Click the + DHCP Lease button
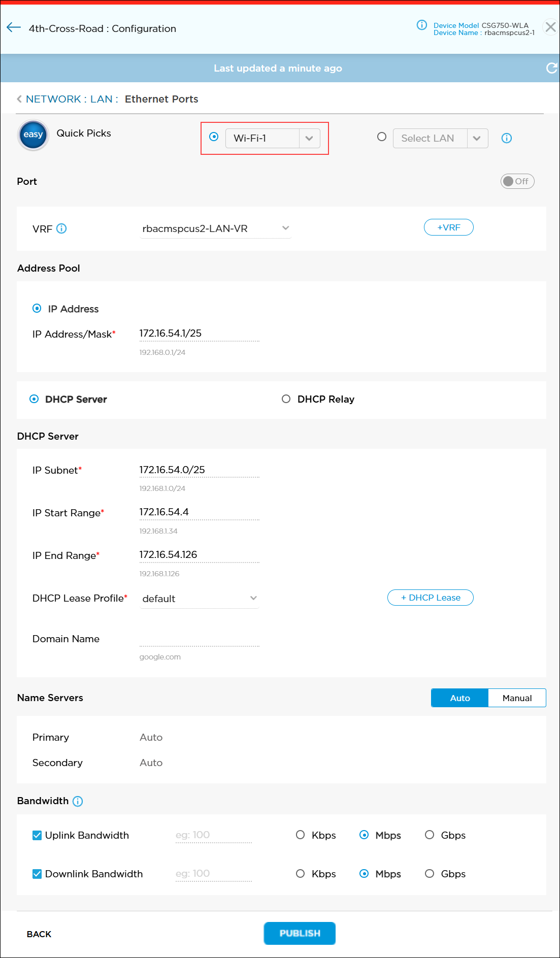Image resolution: width=560 pixels, height=958 pixels. [x=430, y=598]
